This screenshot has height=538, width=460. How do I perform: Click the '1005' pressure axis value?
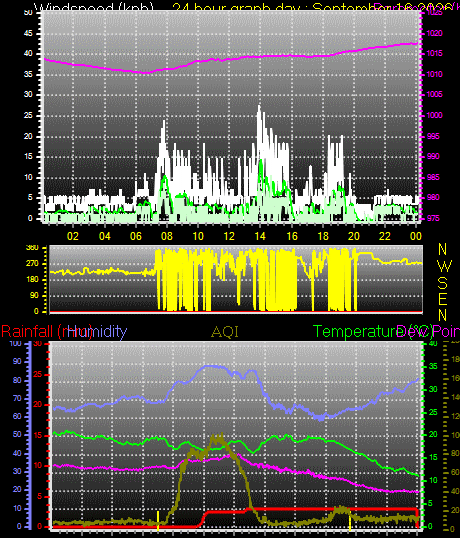tap(435, 94)
